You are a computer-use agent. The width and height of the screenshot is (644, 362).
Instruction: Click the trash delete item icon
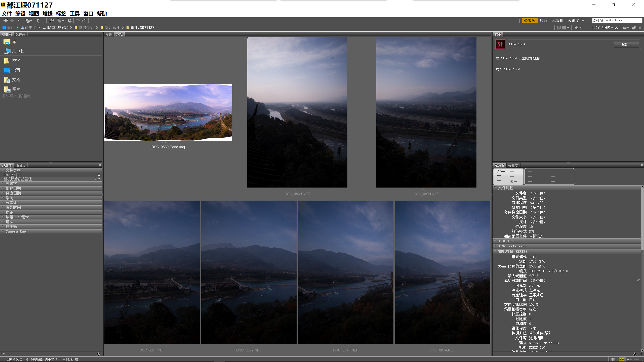pos(640,28)
